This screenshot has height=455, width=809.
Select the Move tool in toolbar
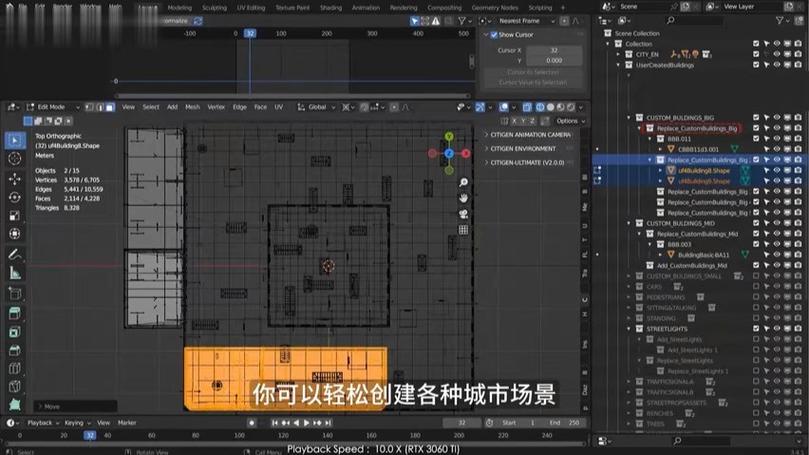(15, 179)
